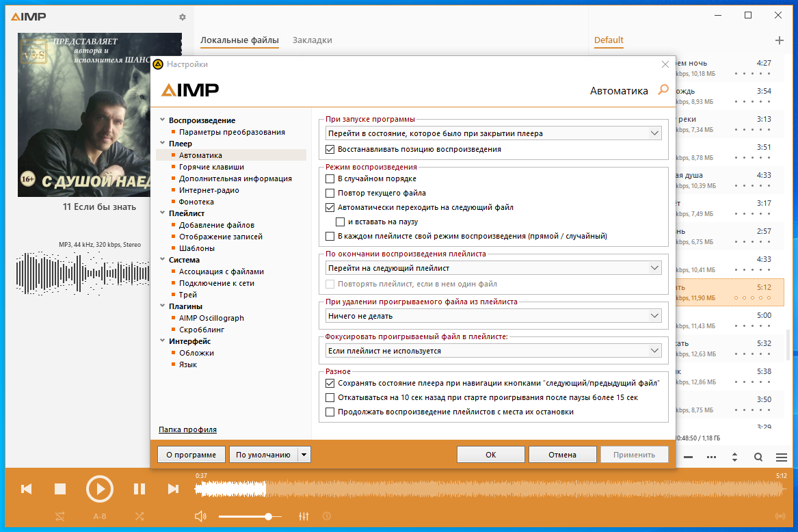Pause playback with the pause icon
This screenshot has height=532, width=798.
pos(139,489)
